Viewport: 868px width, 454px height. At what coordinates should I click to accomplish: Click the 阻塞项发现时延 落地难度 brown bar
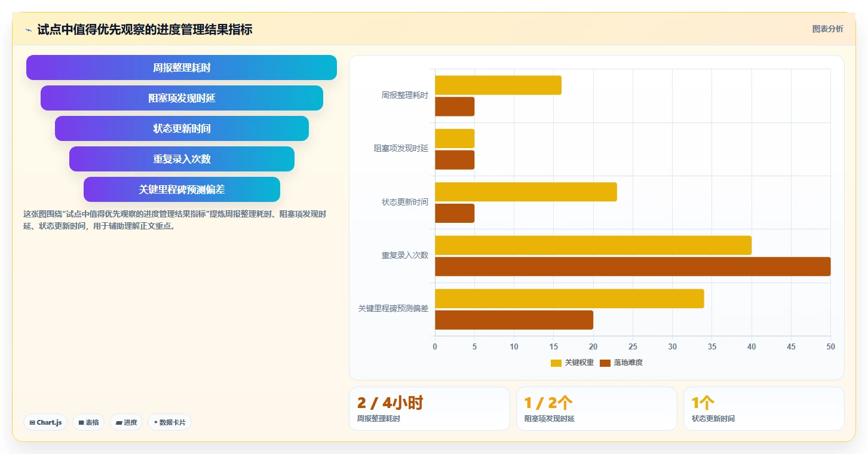click(455, 159)
